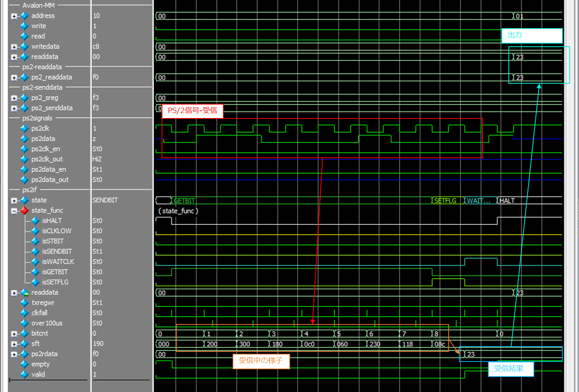Screen dimensions: 579x392
Task: Expand the writedata signal bus
Action: tap(14, 47)
